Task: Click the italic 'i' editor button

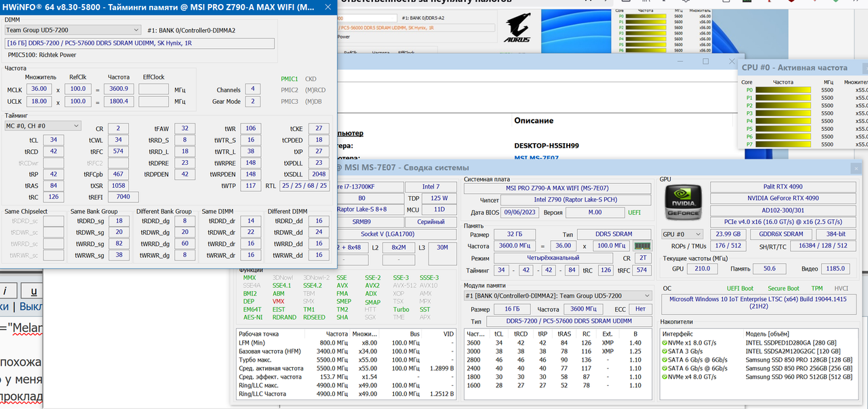Action: [x=5, y=291]
